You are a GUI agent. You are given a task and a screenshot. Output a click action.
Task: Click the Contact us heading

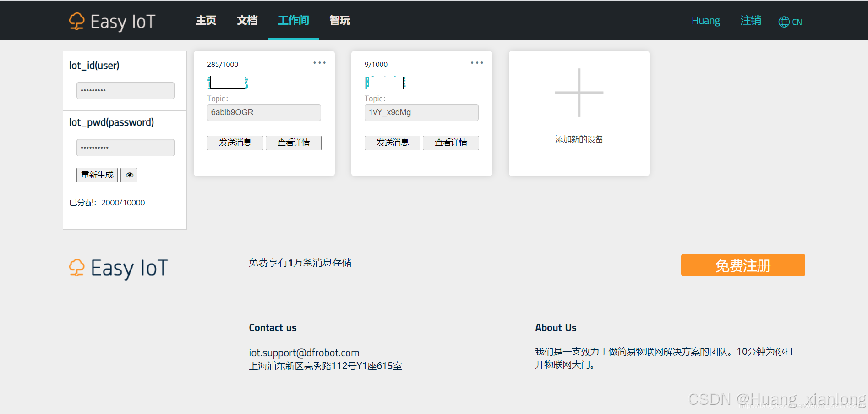coord(273,328)
